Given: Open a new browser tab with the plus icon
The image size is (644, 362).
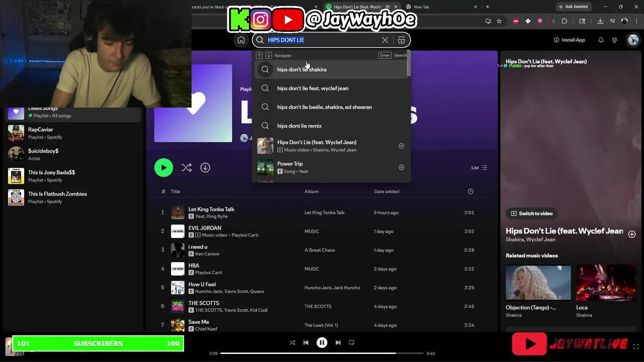Looking at the screenshot, I should click(488, 7).
